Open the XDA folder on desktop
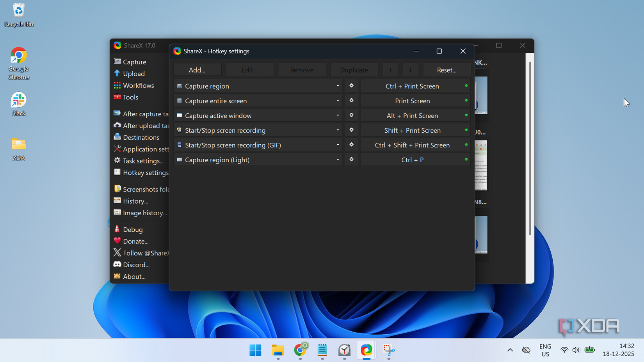 pos(18,149)
